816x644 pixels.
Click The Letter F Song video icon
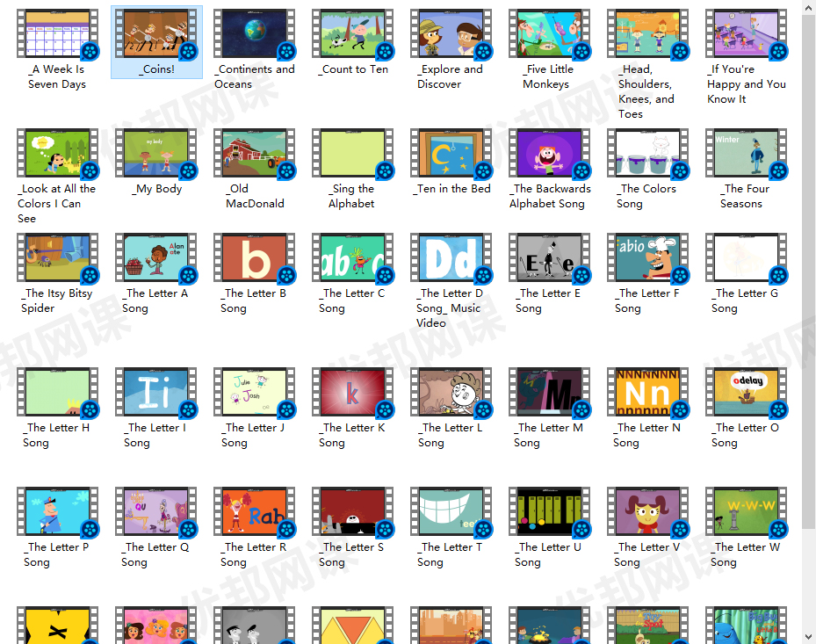click(x=648, y=257)
